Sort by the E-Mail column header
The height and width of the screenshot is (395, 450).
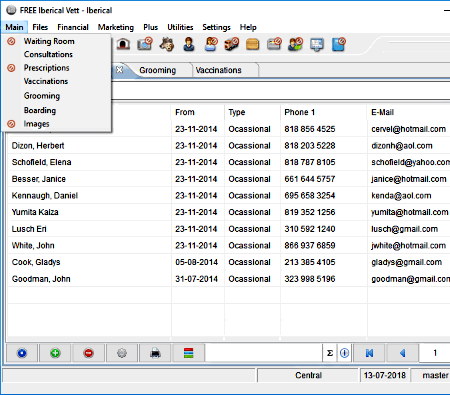click(409, 112)
